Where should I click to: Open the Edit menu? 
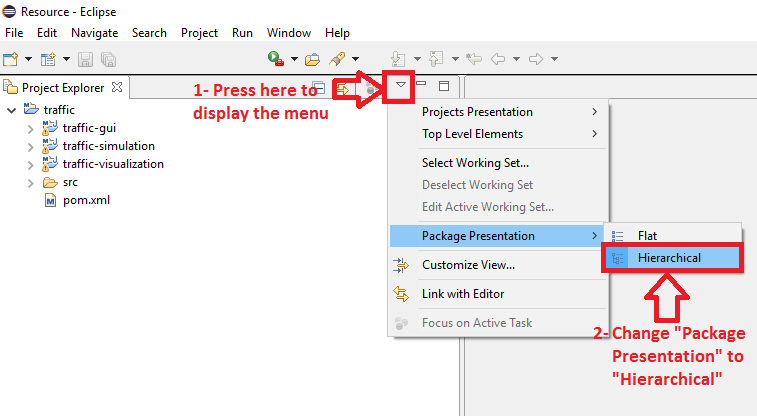[x=47, y=33]
